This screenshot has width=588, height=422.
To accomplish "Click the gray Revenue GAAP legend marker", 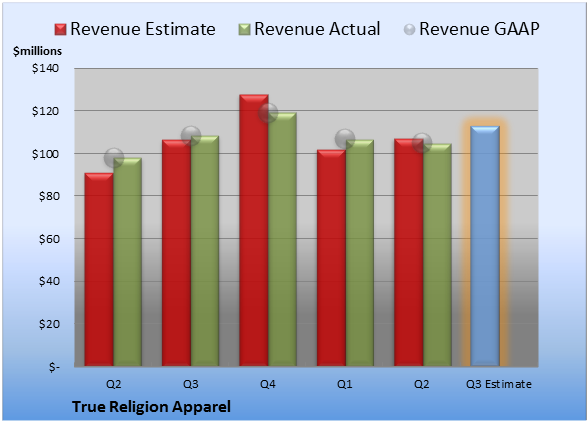I will pyautogui.click(x=410, y=29).
